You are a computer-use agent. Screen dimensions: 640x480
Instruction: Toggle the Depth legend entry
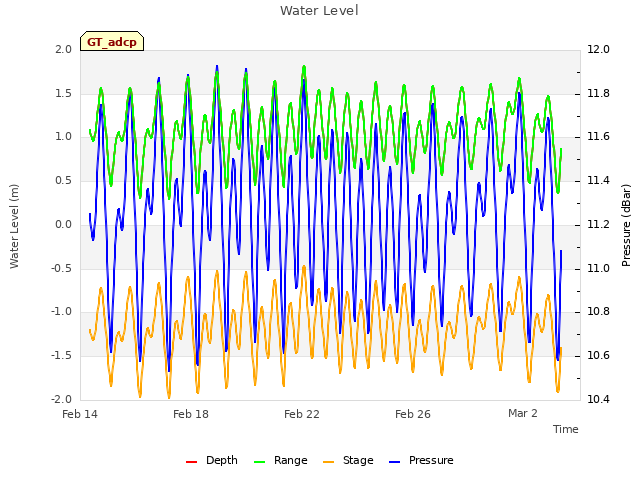211,460
